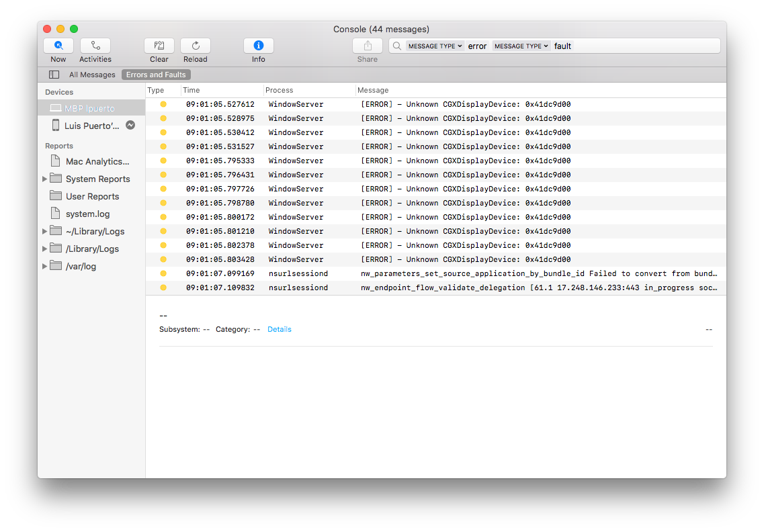Click the fault token in the search field
The image size is (764, 532).
tap(562, 46)
